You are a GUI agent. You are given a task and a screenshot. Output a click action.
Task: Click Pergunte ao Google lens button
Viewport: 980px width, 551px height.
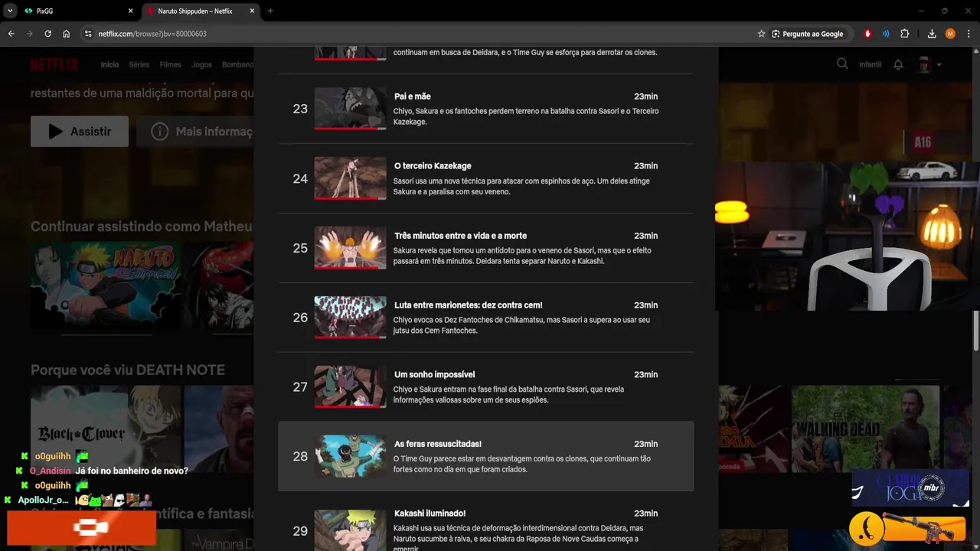[808, 34]
